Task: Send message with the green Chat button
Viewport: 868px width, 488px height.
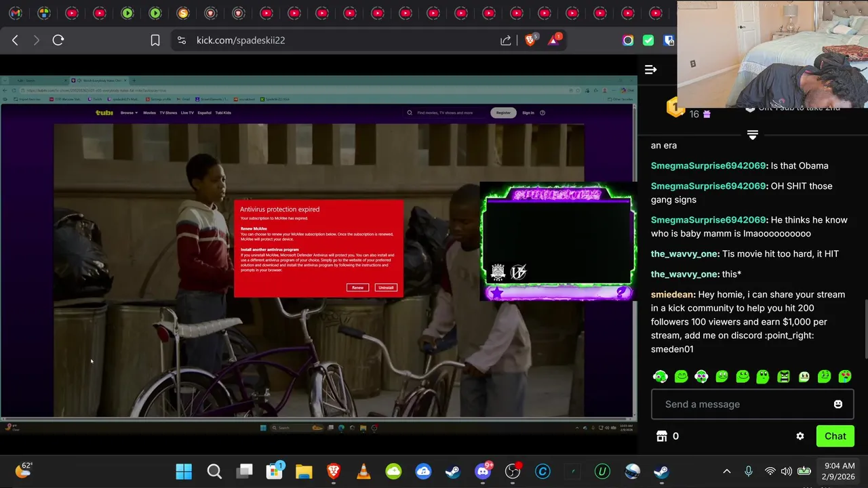Action: point(835,436)
